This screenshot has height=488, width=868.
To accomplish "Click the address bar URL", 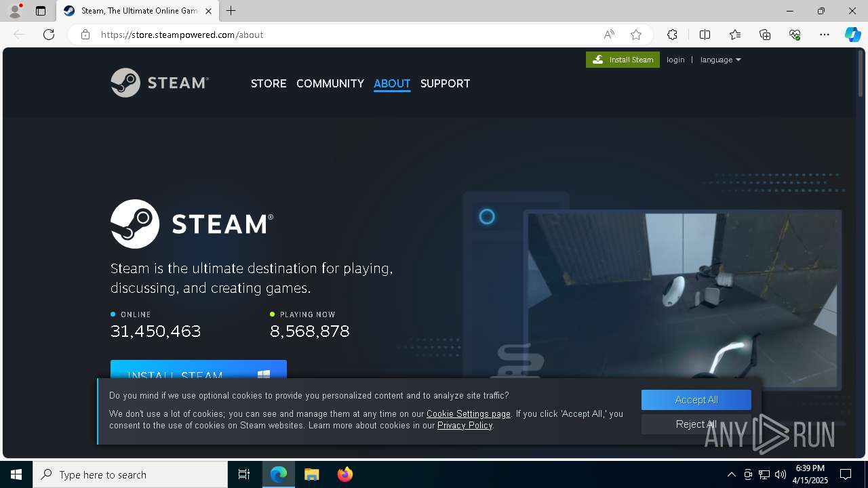I will (182, 35).
